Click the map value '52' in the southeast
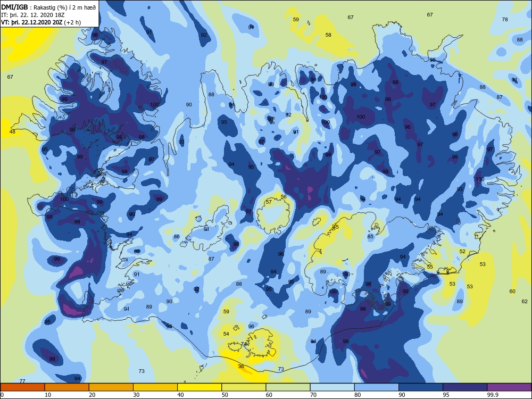The width and height of the screenshot is (532, 399). 462,252
